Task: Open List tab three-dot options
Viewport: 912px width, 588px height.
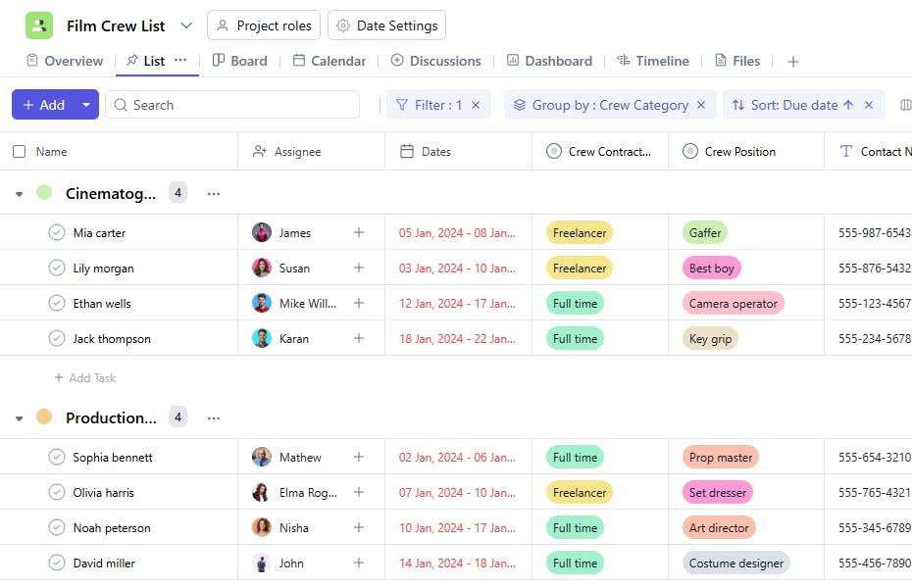Action: point(180,61)
